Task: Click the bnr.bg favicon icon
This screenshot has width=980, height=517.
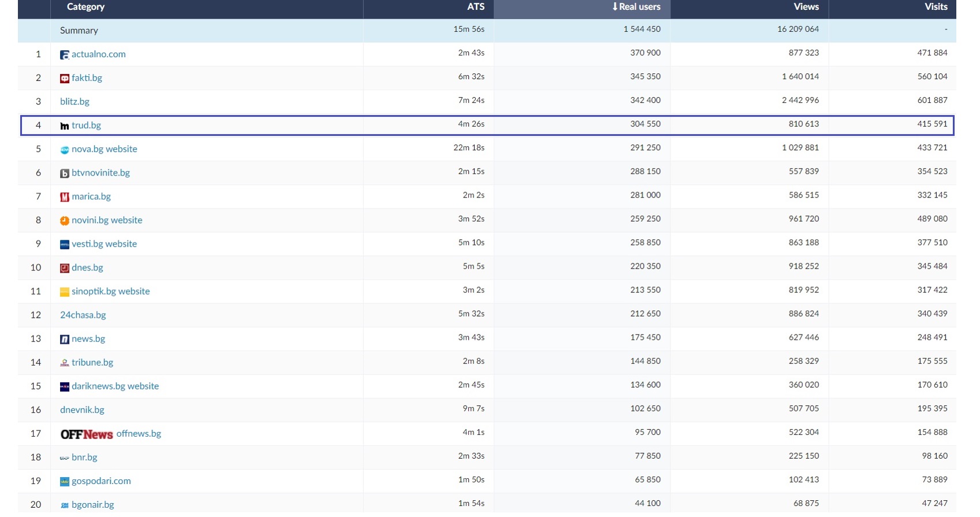Action: (65, 458)
